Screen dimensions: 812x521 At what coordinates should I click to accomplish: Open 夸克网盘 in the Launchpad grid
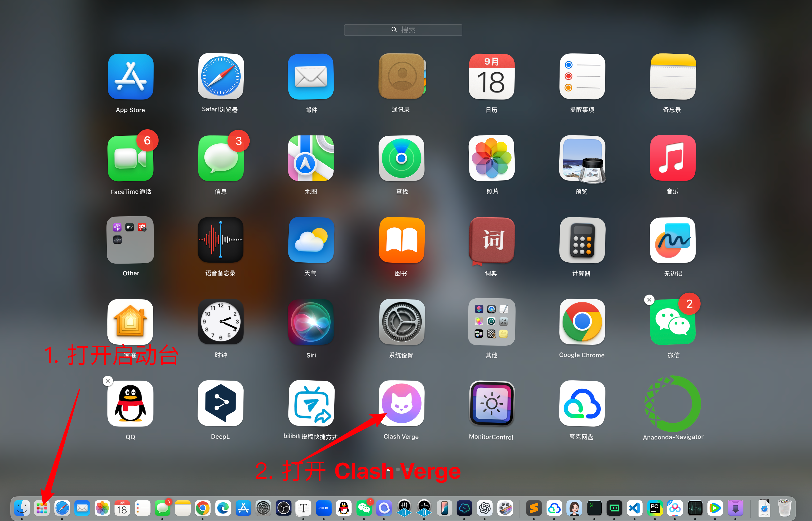click(582, 404)
